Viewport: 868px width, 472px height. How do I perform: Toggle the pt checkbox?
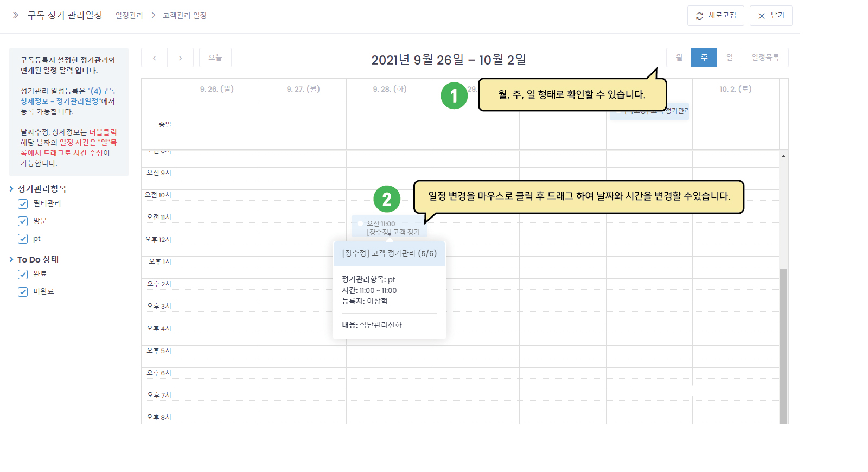point(23,239)
